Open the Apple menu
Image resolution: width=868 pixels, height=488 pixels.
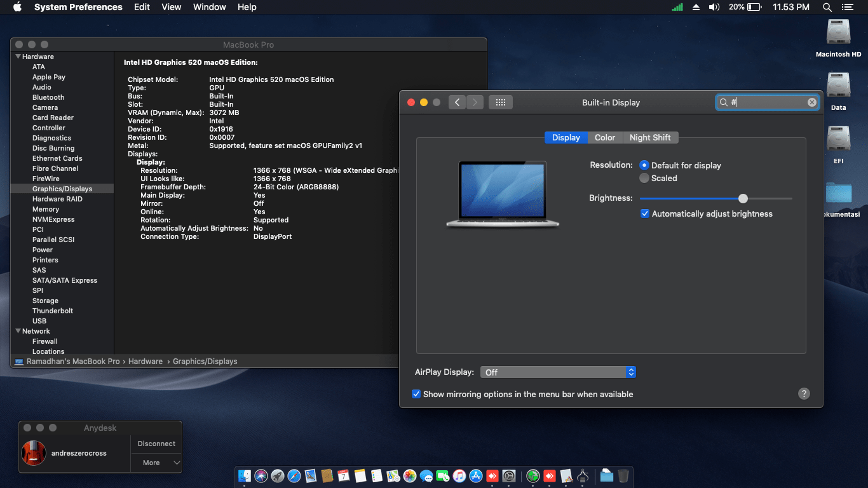tap(17, 7)
